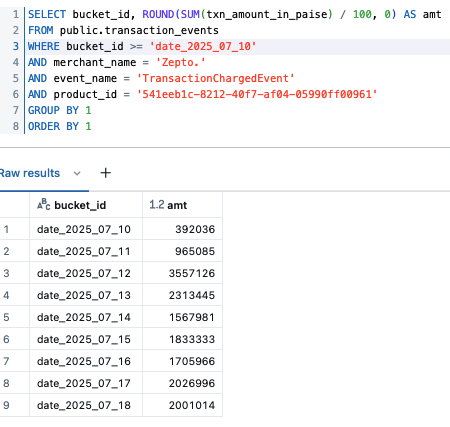Click the 'TransactionChargedEvent' string literal
Screen dimensions: 450x427
tap(216, 78)
